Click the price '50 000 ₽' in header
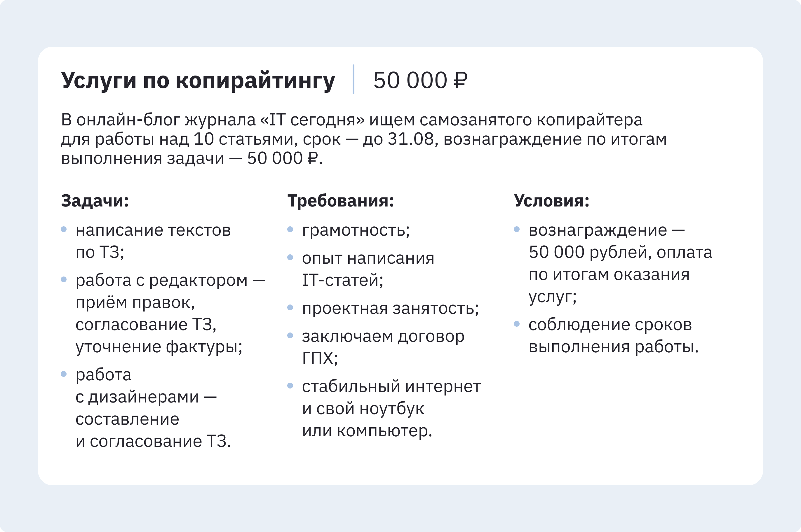This screenshot has width=801, height=532. tap(420, 80)
